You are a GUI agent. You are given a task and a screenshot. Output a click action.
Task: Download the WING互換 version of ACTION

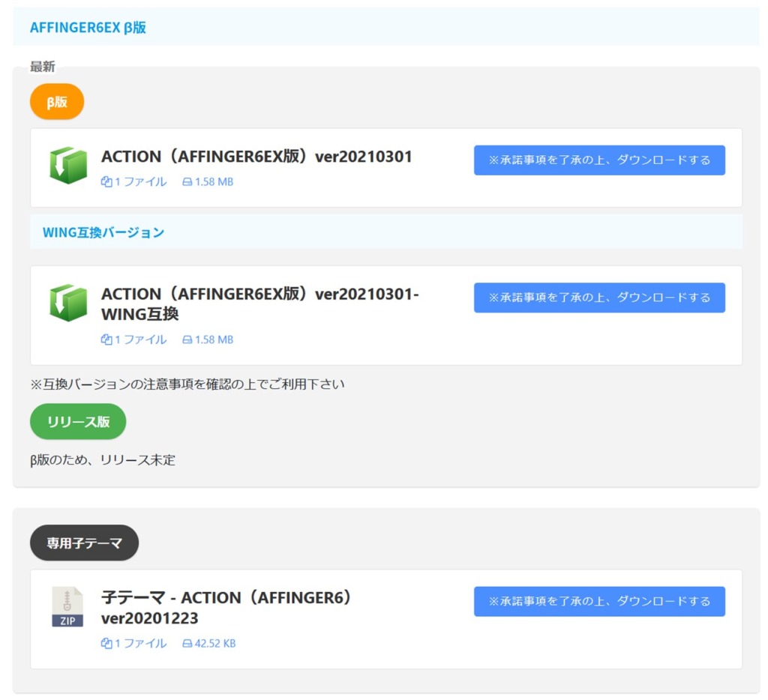(599, 298)
